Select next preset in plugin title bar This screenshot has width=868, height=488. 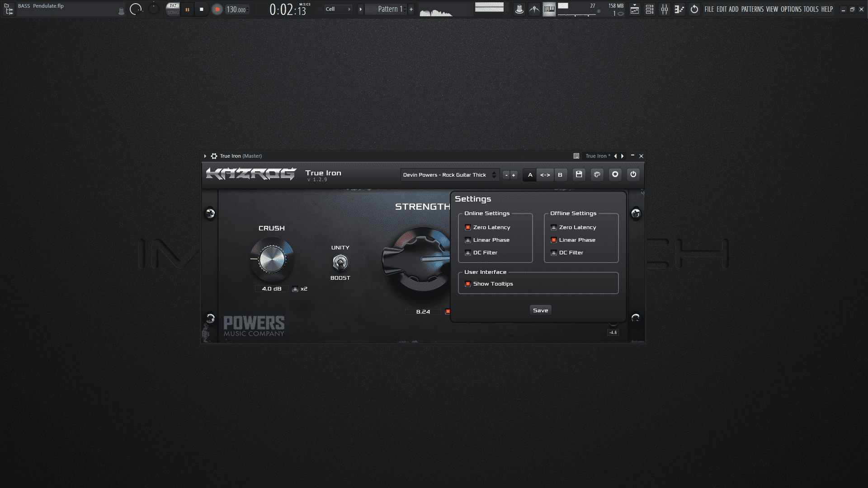[x=623, y=156]
